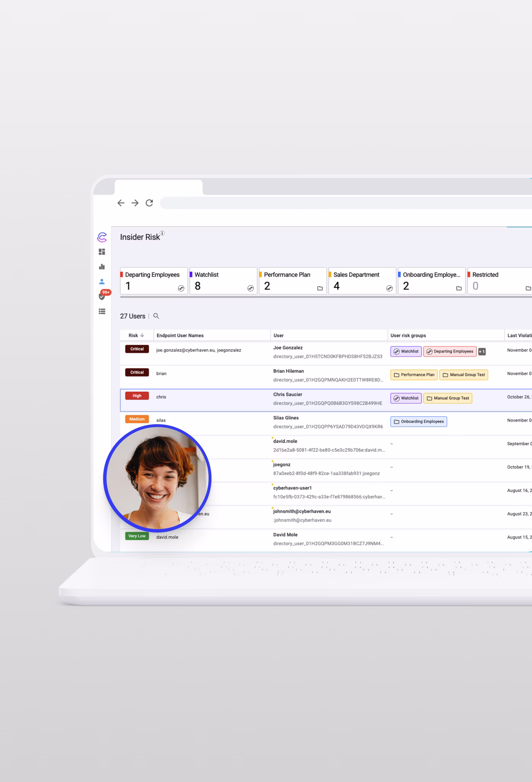Click the browser back arrow
Screen dimensions: 532x782
tap(121, 203)
